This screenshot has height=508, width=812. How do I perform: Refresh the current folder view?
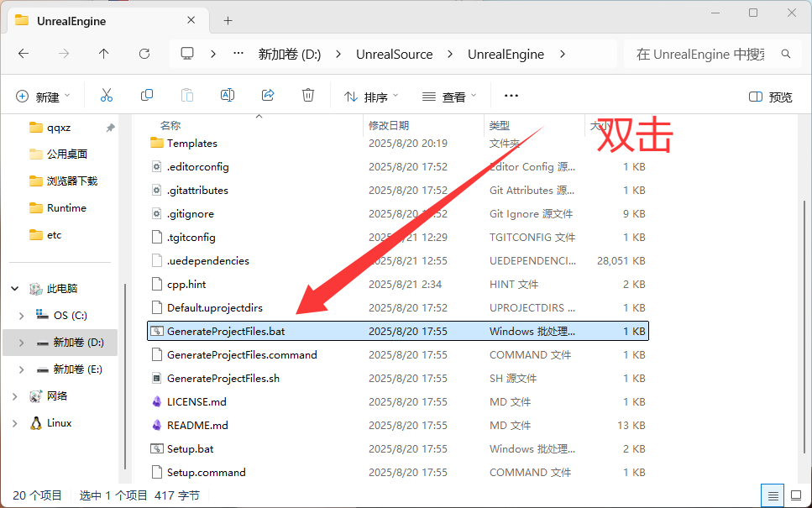pyautogui.click(x=144, y=54)
